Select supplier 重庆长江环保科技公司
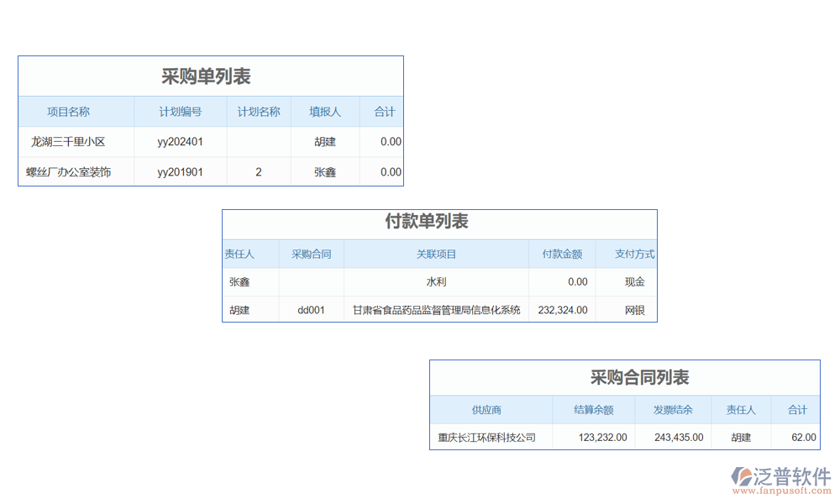 (486, 438)
